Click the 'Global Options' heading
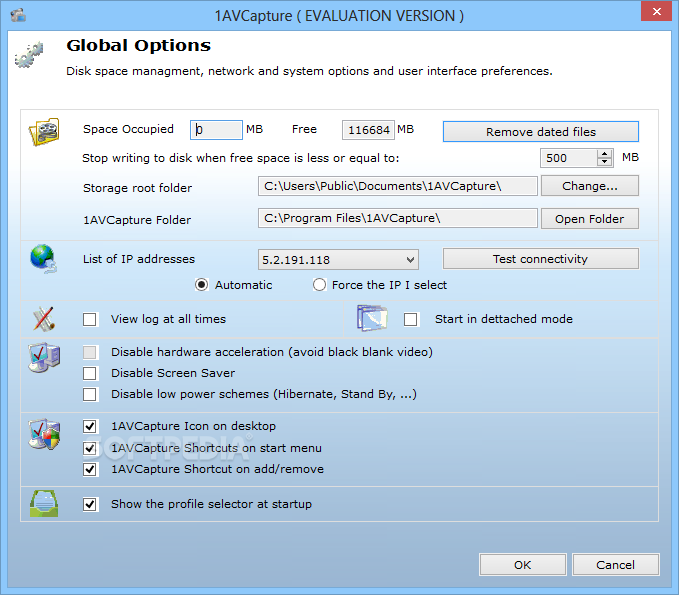The height and width of the screenshot is (595, 679). pyautogui.click(x=139, y=45)
